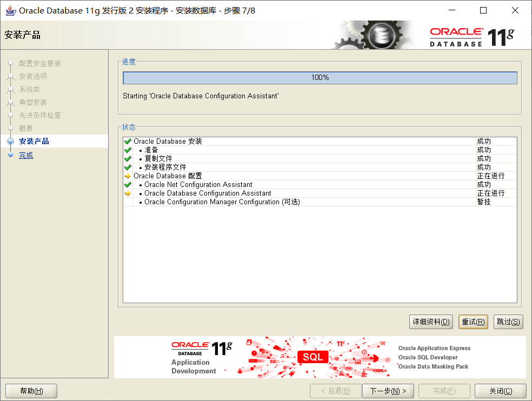Click the active step bullet for 安装产品
532x401 pixels.
[x=10, y=141]
